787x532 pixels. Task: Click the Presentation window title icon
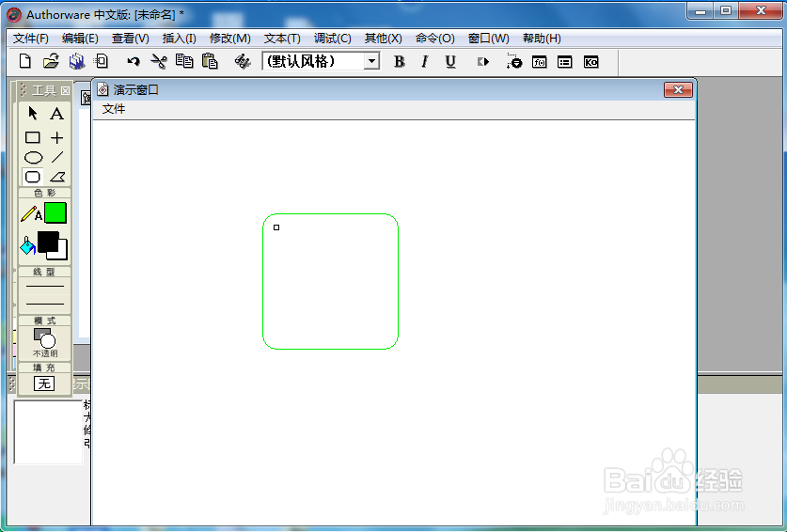[102, 90]
